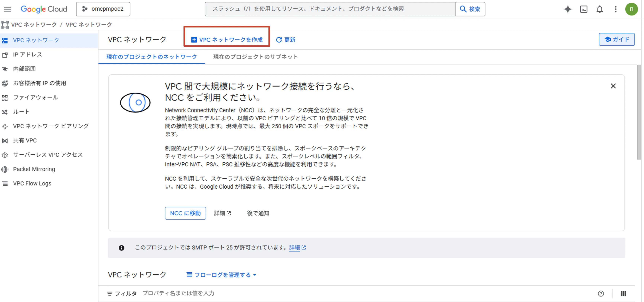Click the VPC Flow Logs sidebar icon

(5, 184)
